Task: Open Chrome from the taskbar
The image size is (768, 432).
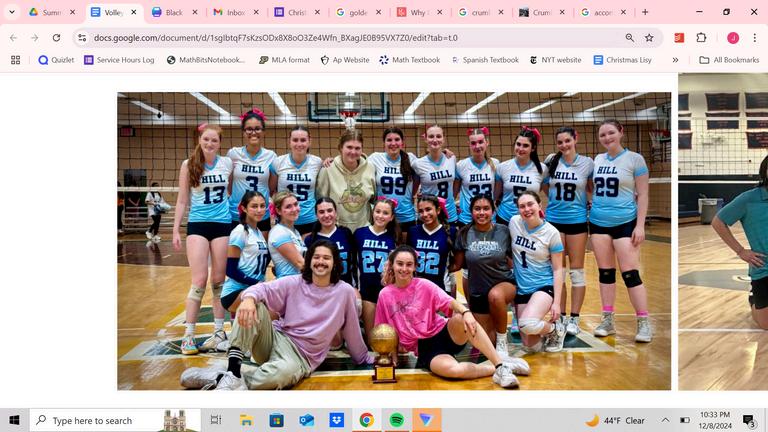Action: click(x=366, y=420)
